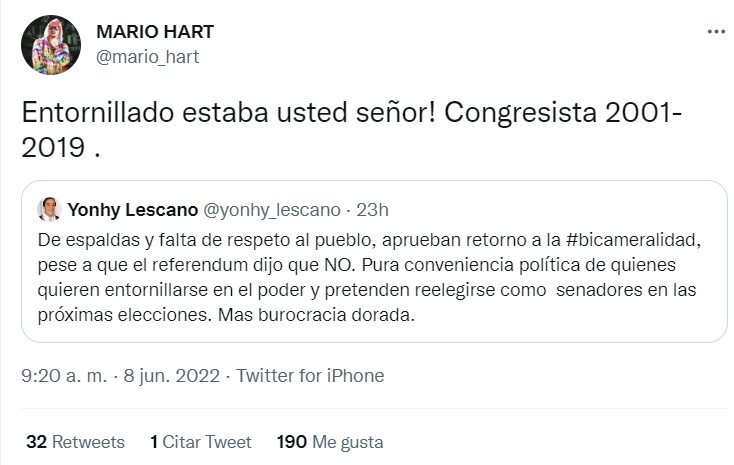Click the Yonhy Lescano author name
The height and width of the screenshot is (465, 734).
132,209
